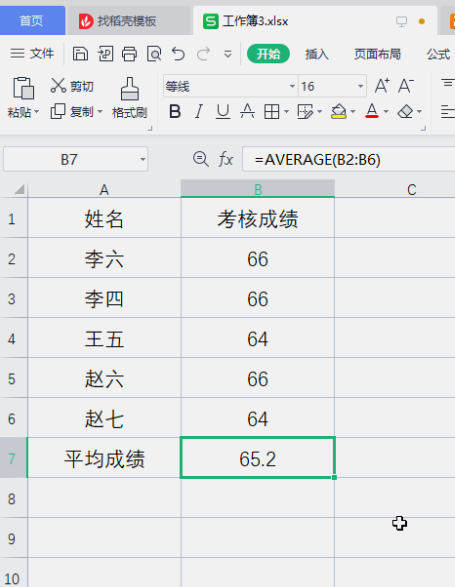The height and width of the screenshot is (587, 455).
Task: Click the yellow fill color bucket
Action: [x=339, y=112]
